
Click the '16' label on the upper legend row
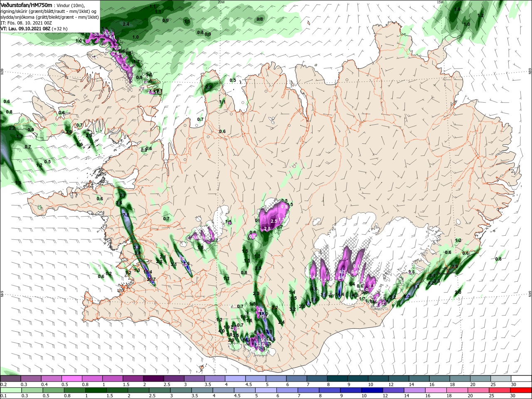pyautogui.click(x=431, y=384)
